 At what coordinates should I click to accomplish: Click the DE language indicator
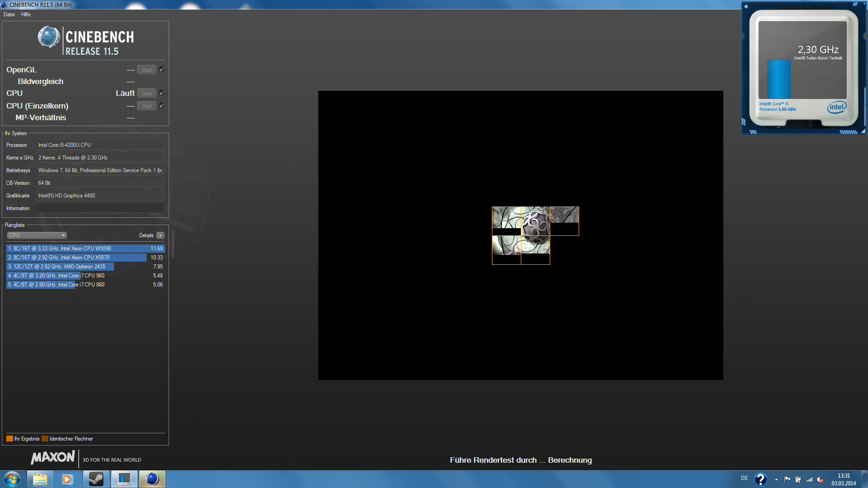744,478
